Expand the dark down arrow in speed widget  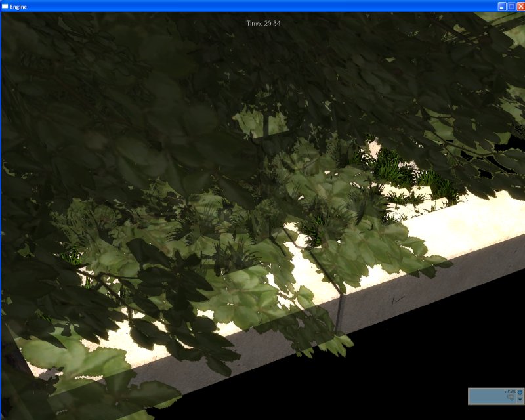(x=520, y=399)
